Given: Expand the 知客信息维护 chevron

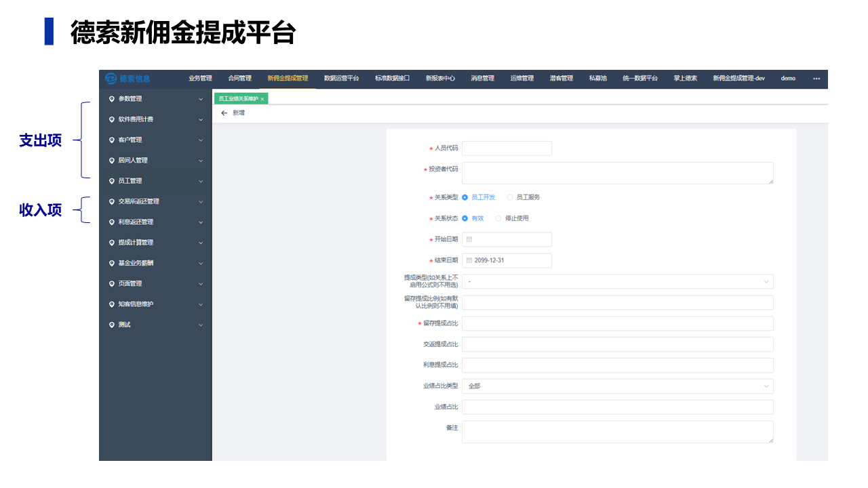Looking at the screenshot, I should pyautogui.click(x=201, y=304).
